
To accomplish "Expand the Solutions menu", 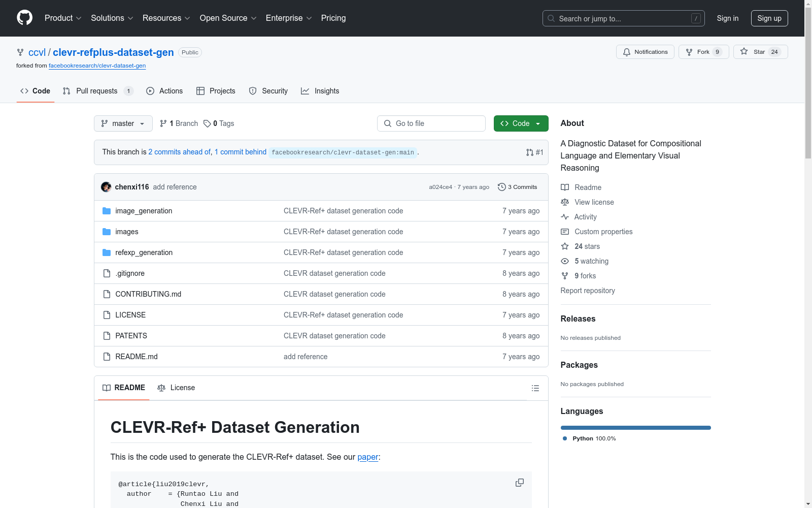I will (x=112, y=18).
